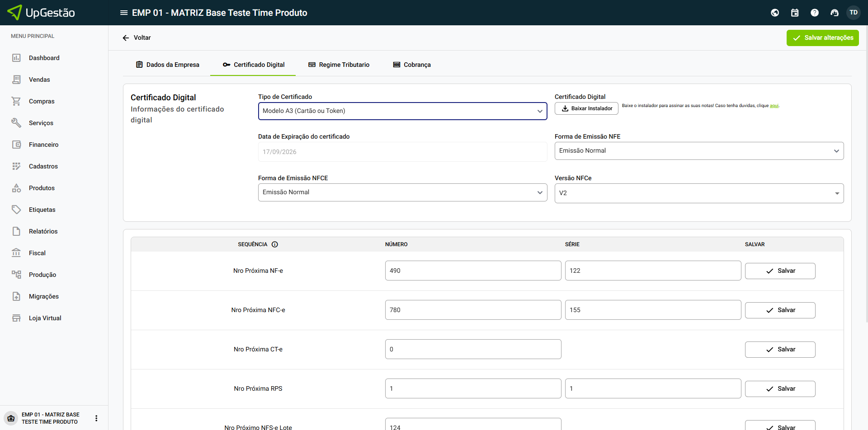Open the Forma de Emissão NFE dropdown
Viewport: 868px width, 430px height.
699,151
